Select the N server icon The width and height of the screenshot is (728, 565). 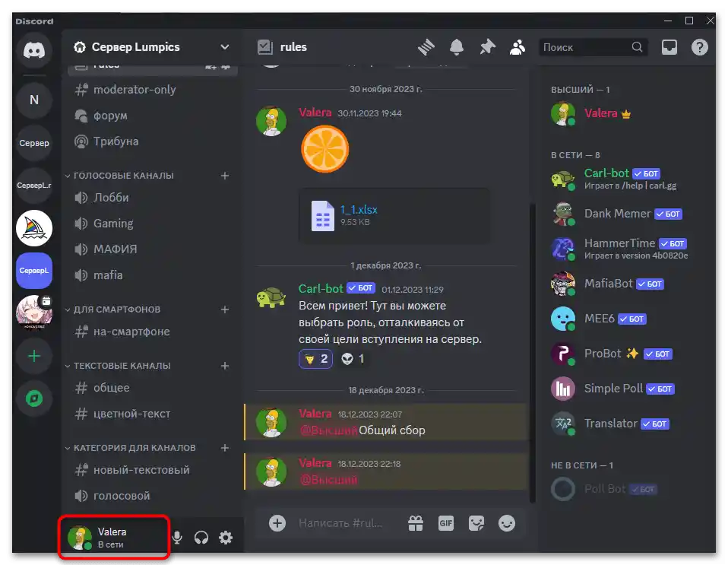tap(34, 100)
